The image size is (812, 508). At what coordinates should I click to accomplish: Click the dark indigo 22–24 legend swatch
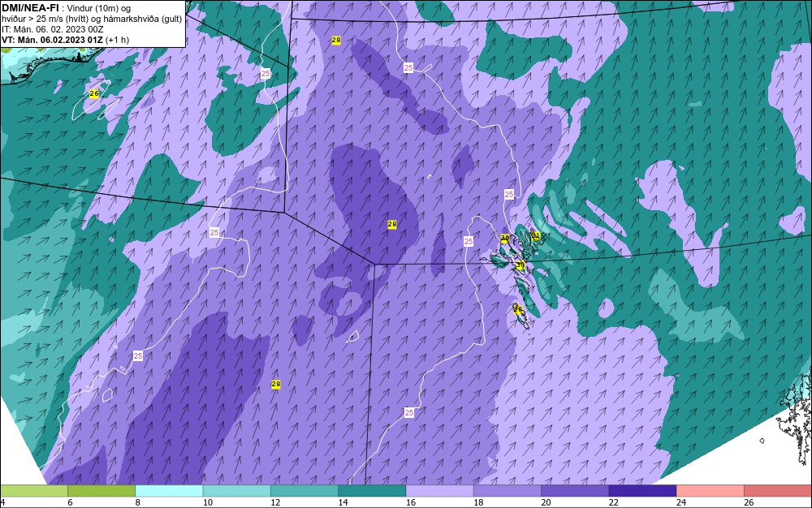tap(642, 491)
